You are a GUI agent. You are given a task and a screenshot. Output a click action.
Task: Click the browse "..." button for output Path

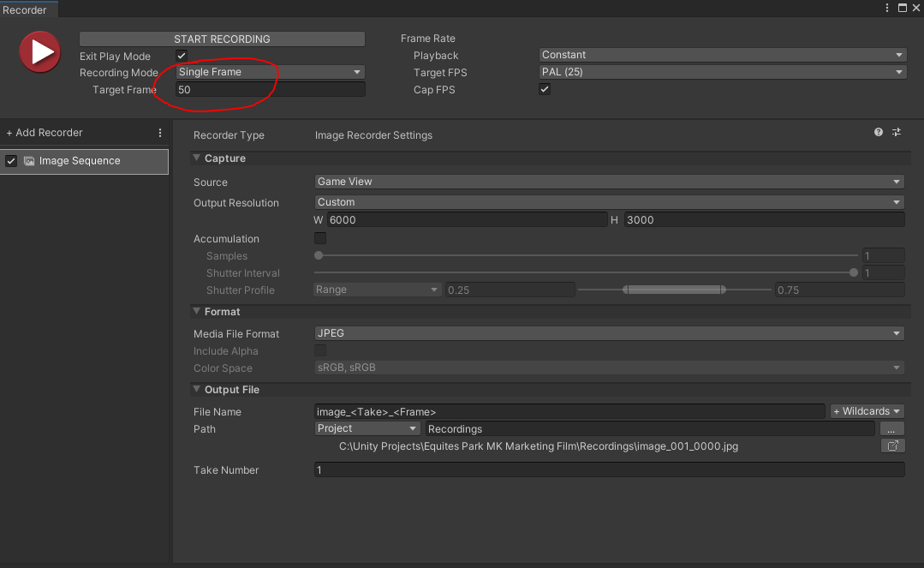point(891,428)
